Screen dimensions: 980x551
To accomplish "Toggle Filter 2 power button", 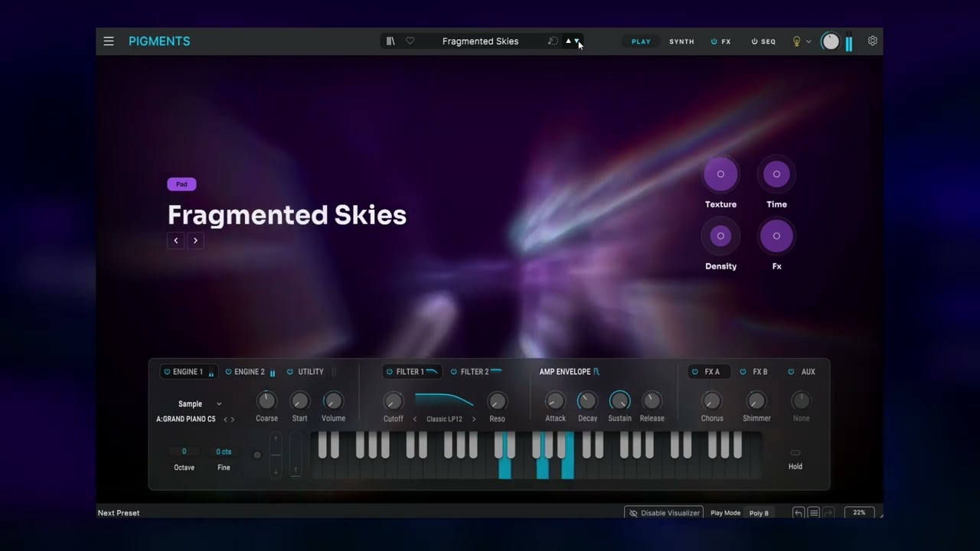I will coord(454,372).
